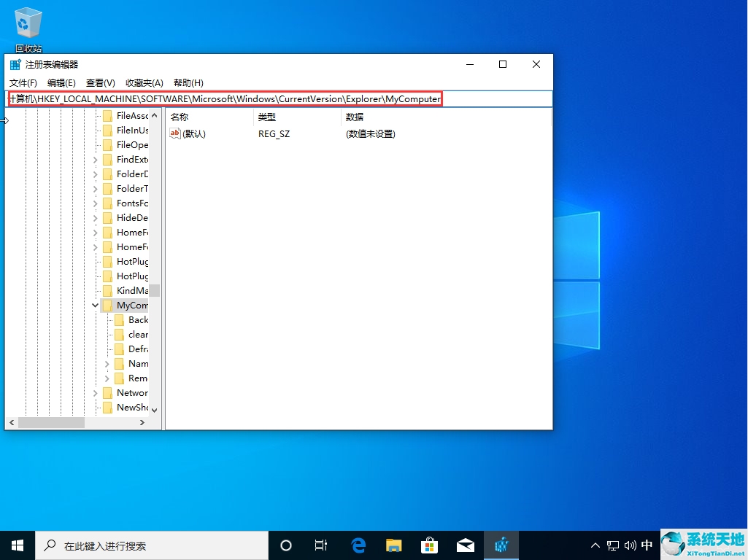
Task: Open the 查看(V) menu
Action: tap(100, 82)
